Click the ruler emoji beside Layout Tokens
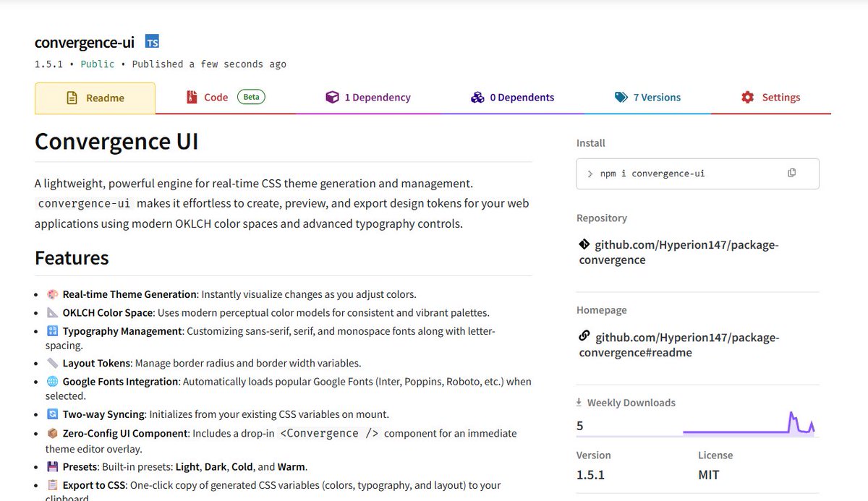868x501 pixels. coord(52,363)
